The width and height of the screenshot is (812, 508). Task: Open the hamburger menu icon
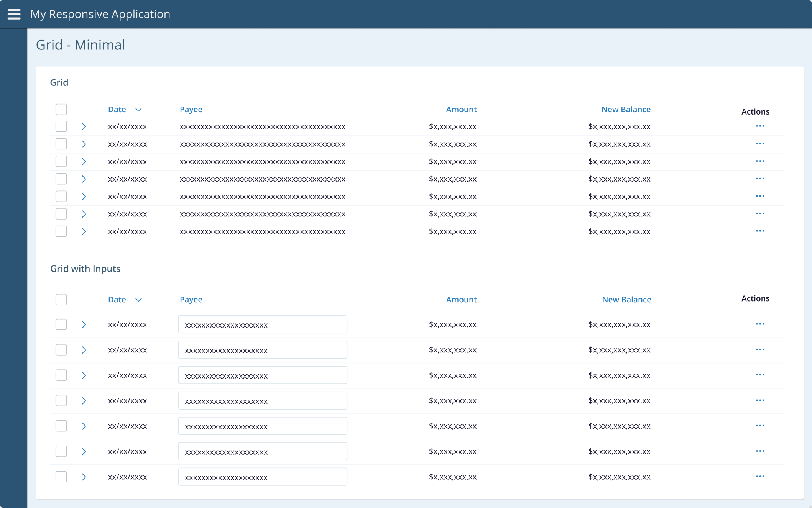tap(14, 14)
